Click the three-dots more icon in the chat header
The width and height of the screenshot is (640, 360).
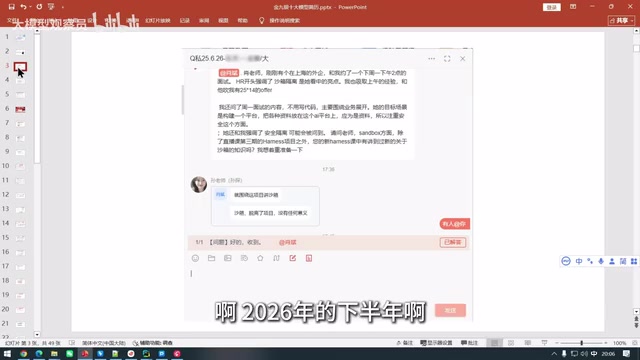[431, 59]
